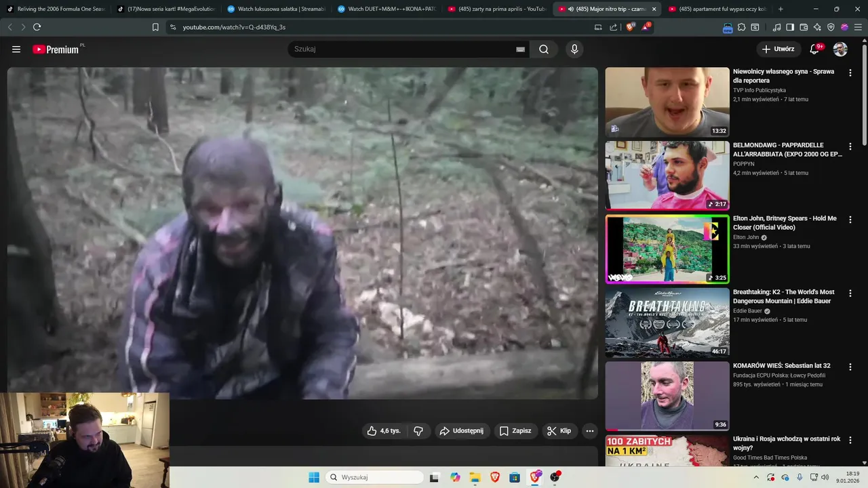Click the taskbar Wyszukaj search box
This screenshot has height=488, width=868.
coord(373,477)
